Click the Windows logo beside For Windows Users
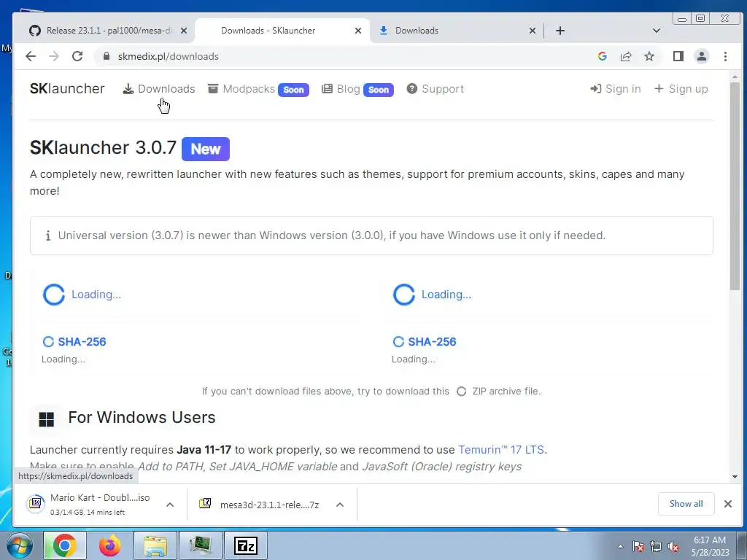 coord(46,419)
